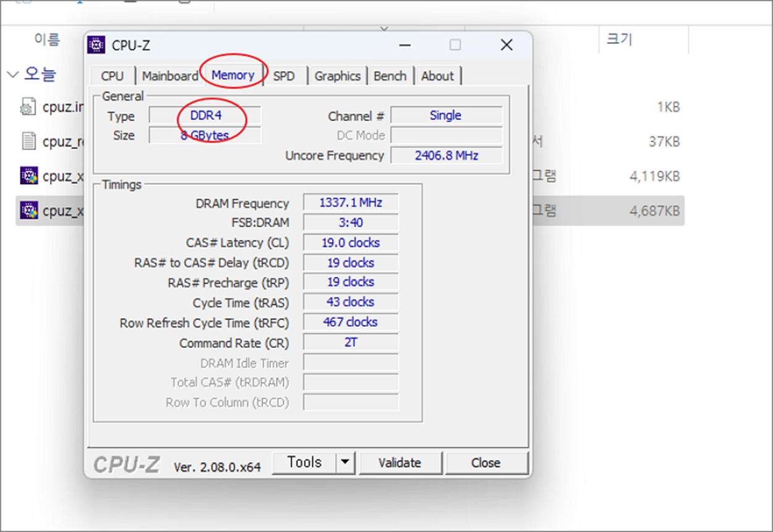
Task: Click the Single channel value field
Action: 446,116
